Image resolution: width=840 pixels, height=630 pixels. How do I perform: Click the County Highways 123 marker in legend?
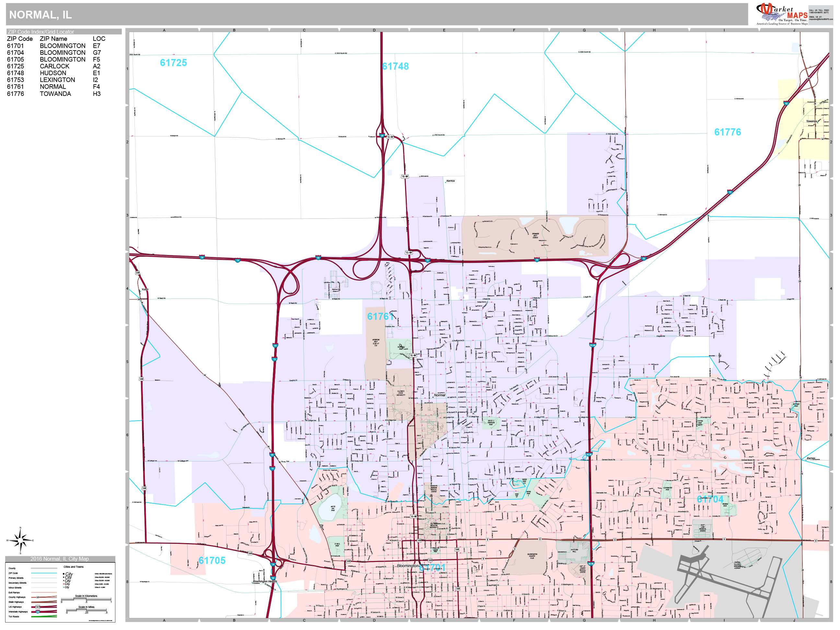point(38,597)
